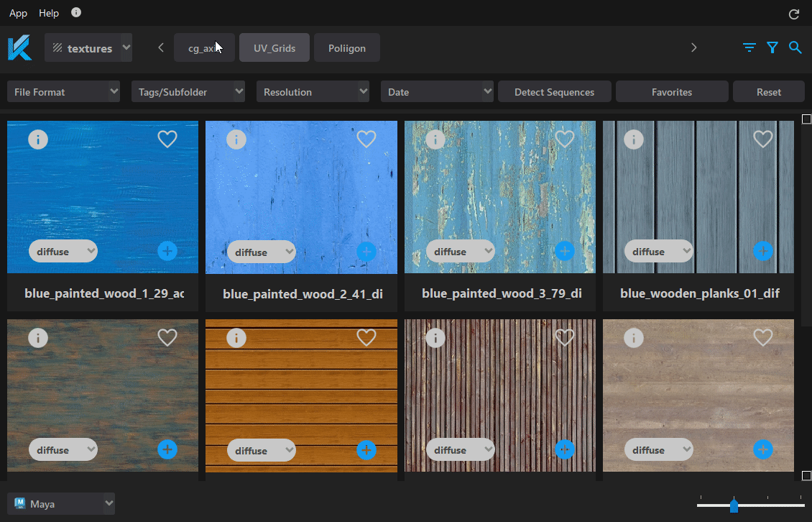Open the Resolution filter dropdown

tap(313, 92)
